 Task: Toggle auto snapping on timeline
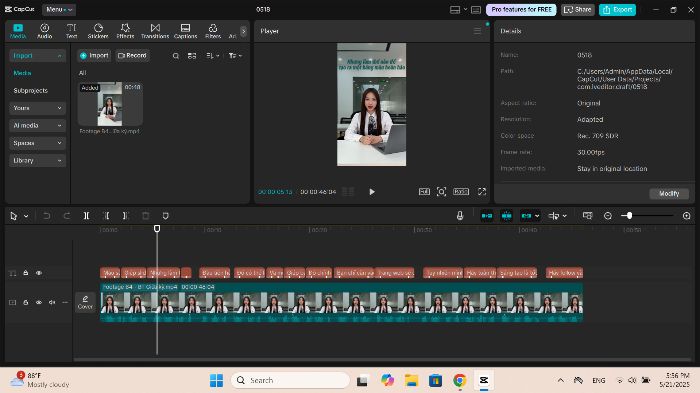pyautogui.click(x=507, y=216)
